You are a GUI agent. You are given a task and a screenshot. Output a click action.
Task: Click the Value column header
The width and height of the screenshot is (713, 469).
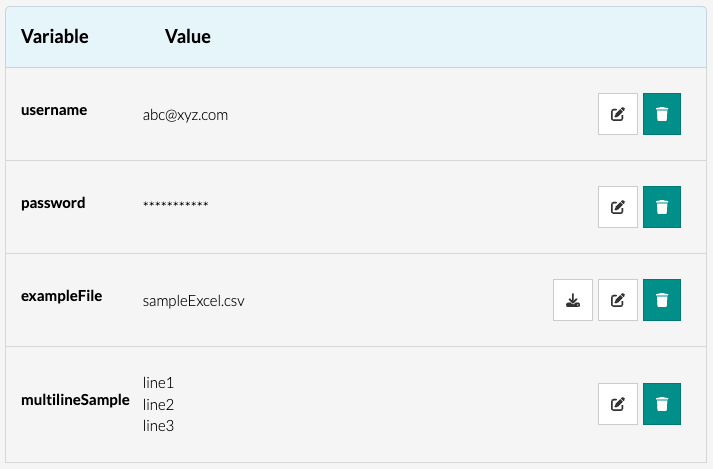pos(187,37)
